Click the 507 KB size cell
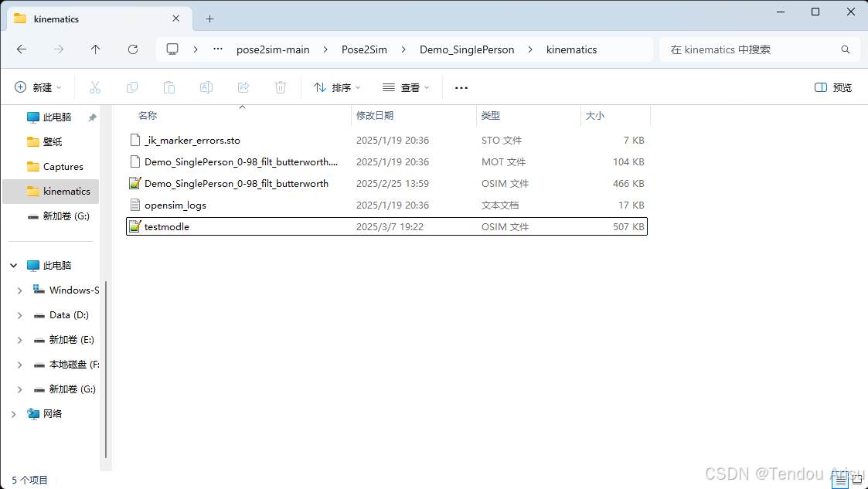The image size is (868, 489). (x=628, y=227)
